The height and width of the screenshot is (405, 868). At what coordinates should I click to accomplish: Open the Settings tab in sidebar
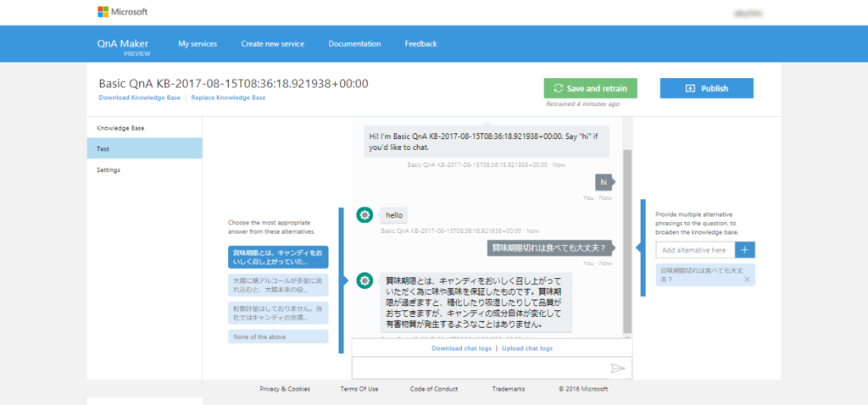tap(144, 169)
